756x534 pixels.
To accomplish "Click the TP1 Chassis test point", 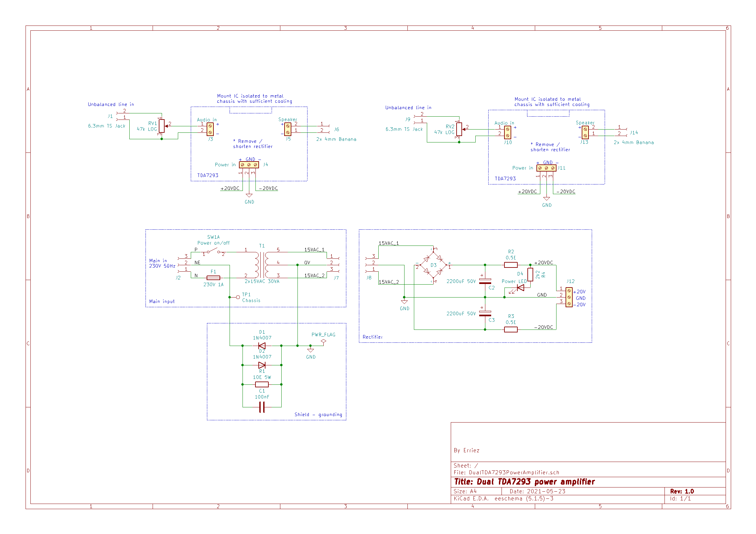I will tap(238, 298).
